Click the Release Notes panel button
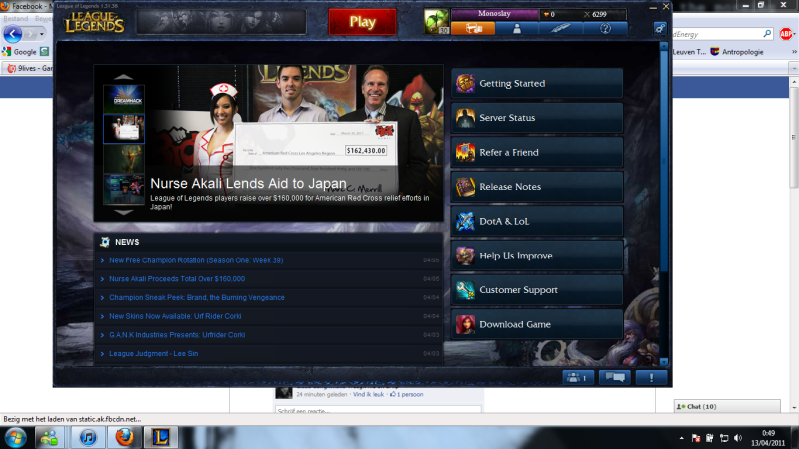This screenshot has height=449, width=799. click(x=538, y=187)
